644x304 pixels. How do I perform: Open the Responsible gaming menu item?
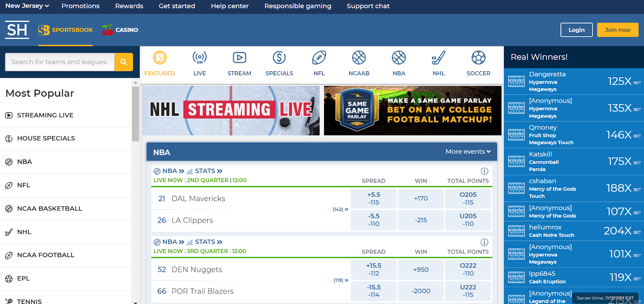tap(298, 6)
